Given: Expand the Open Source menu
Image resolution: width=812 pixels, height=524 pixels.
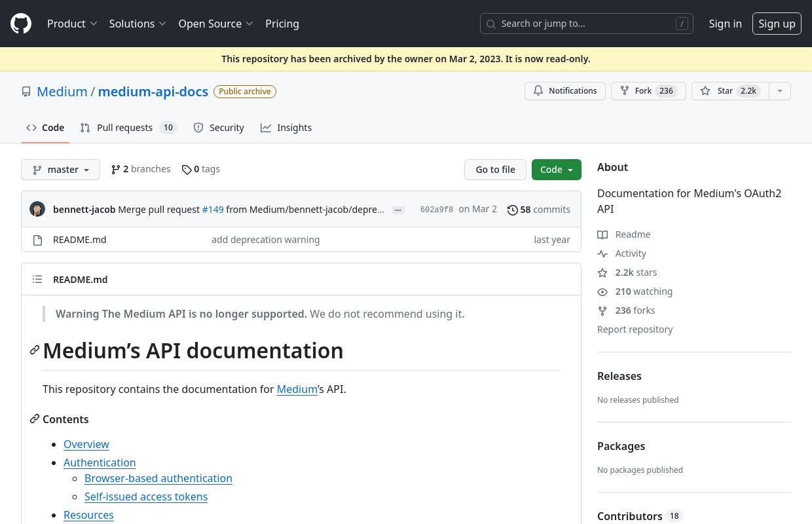Looking at the screenshot, I should click(x=215, y=24).
